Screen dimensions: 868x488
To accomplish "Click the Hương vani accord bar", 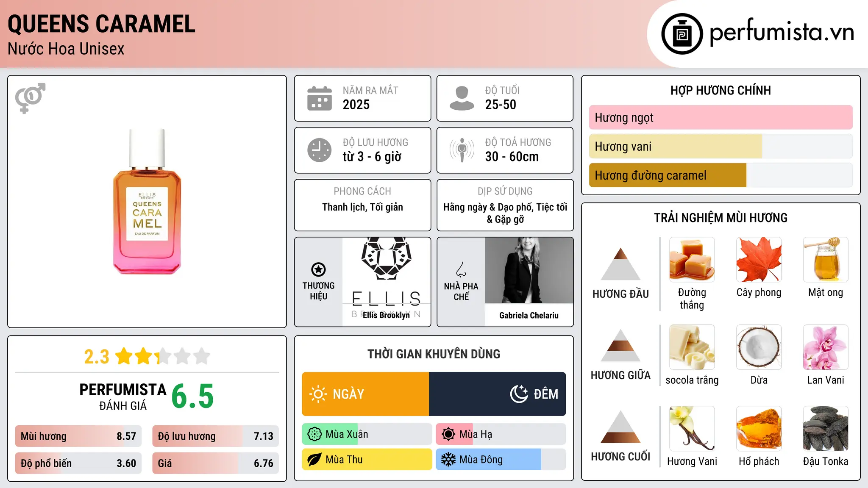I will (x=721, y=146).
